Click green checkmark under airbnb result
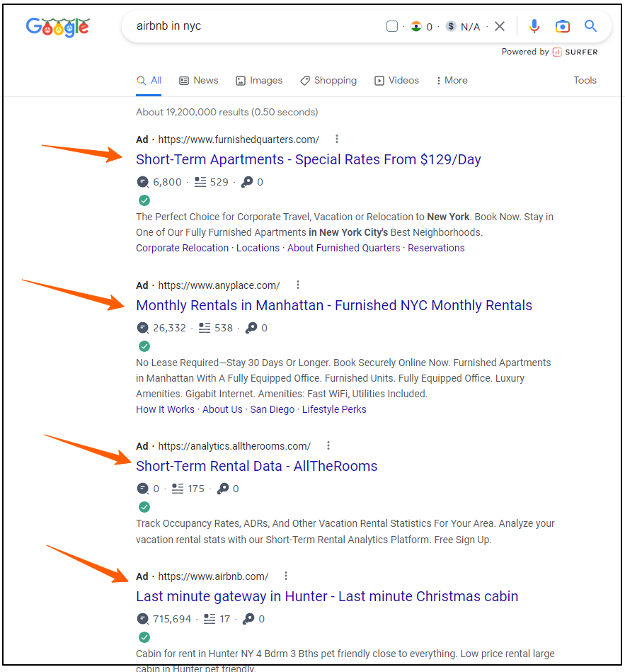625x672 pixels. pos(144,637)
